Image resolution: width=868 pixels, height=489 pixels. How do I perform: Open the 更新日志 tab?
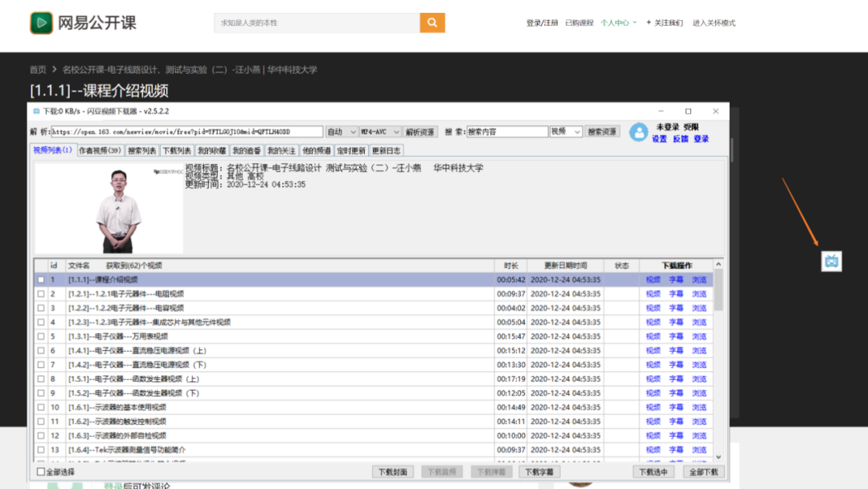coord(386,150)
